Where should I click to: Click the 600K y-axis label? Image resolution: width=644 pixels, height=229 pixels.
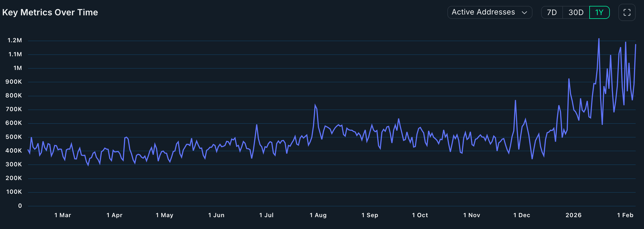14,123
